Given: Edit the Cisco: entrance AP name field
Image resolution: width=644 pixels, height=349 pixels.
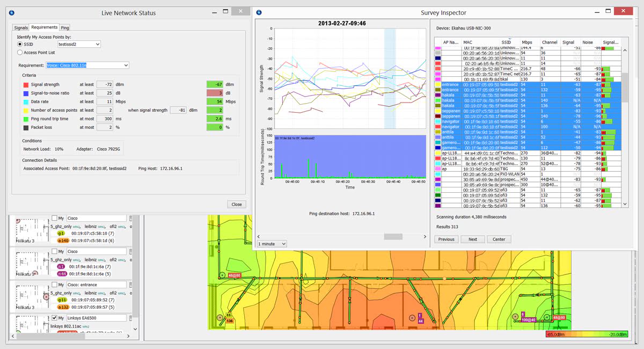Looking at the screenshot, I should tap(97, 284).
